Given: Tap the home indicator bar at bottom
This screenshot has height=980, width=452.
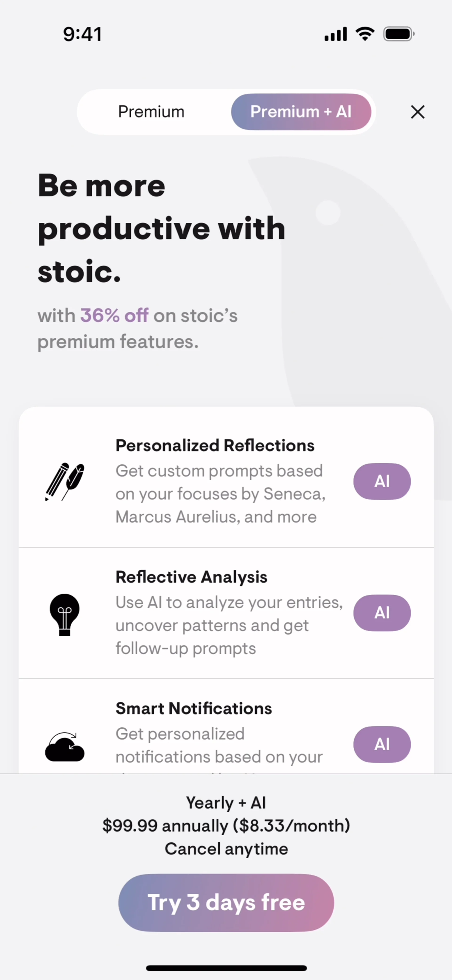Looking at the screenshot, I should 226,968.
